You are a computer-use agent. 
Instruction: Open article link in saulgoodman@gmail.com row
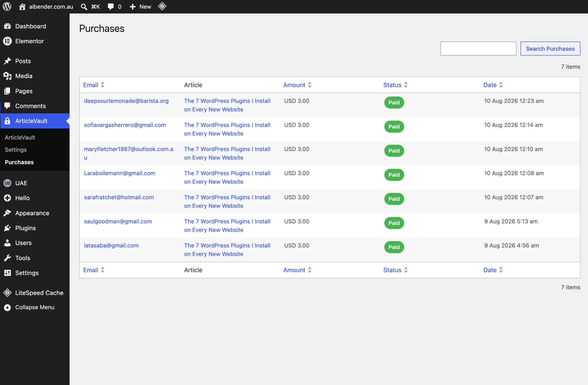coord(227,225)
